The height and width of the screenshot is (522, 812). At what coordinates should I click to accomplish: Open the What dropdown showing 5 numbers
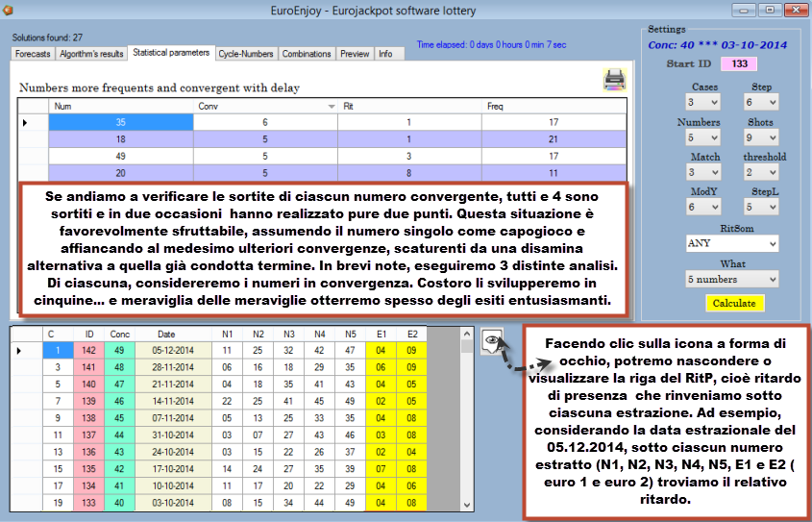[731, 279]
